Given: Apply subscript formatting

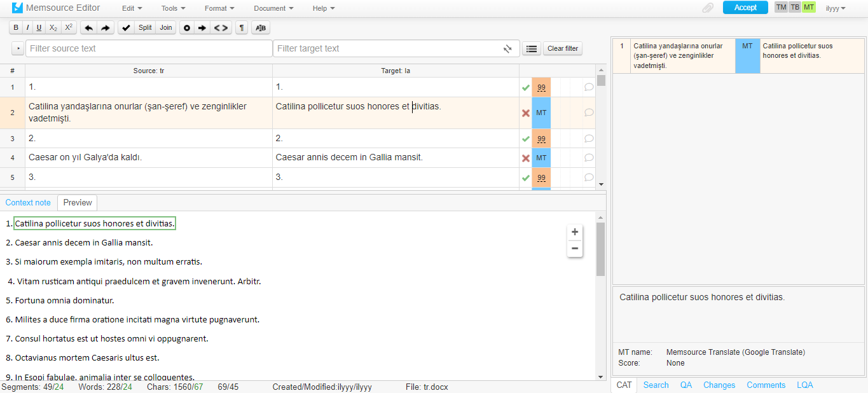Looking at the screenshot, I should click(53, 27).
